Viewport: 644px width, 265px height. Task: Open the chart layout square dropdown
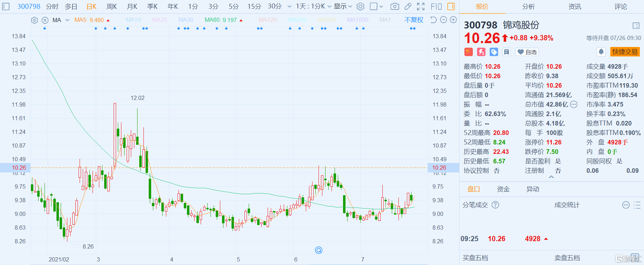pyautogui.click(x=377, y=6)
